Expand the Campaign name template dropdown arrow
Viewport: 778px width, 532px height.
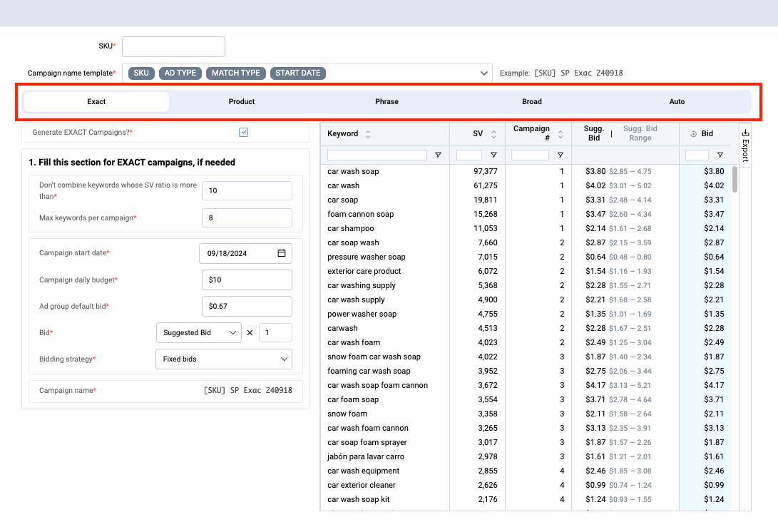pyautogui.click(x=483, y=73)
